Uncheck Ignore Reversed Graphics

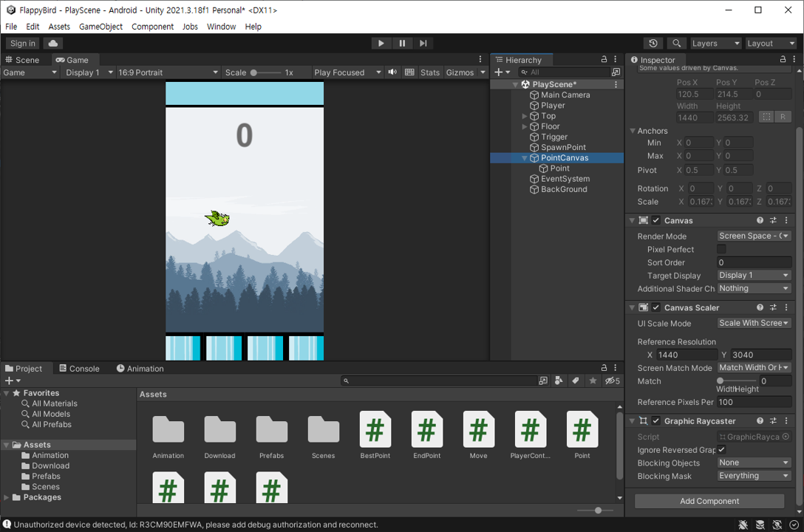[x=721, y=449]
